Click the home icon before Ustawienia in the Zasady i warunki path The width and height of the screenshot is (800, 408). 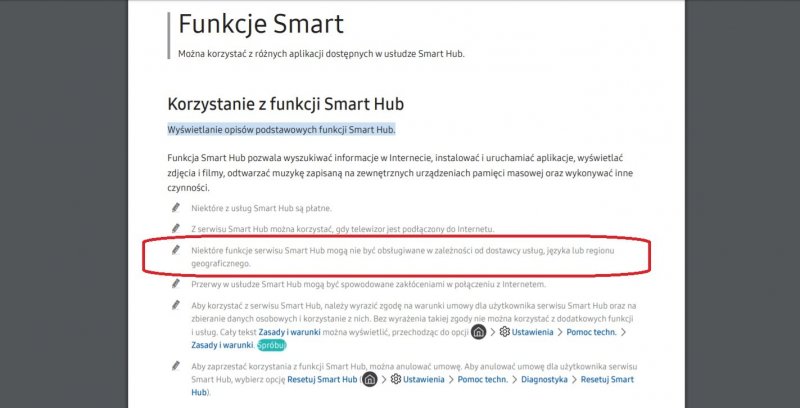coord(479,331)
